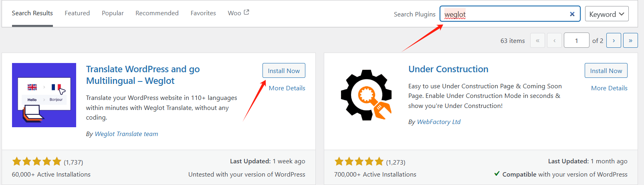
Task: Go to next page arrow
Action: (614, 41)
